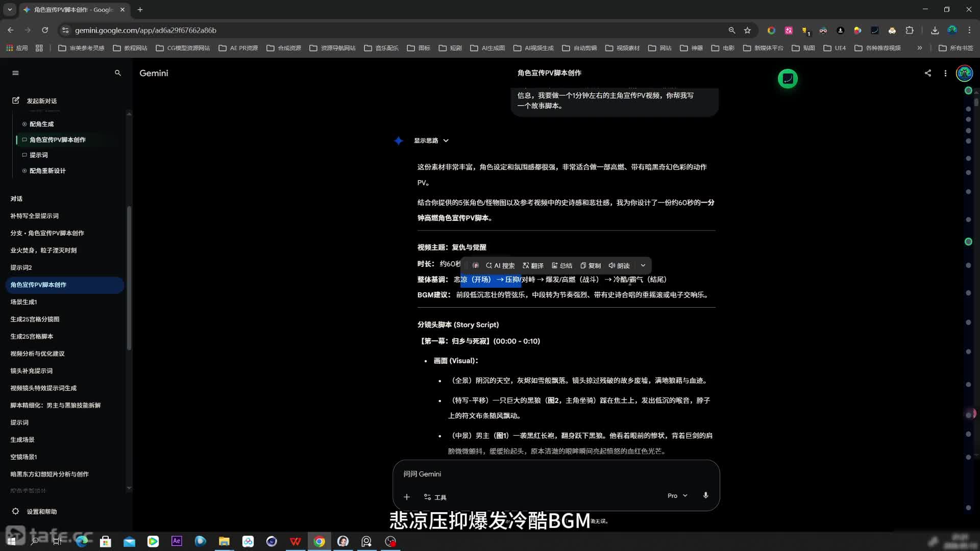This screenshot has height=551, width=980.
Task: Select highlighted chat 角色宣传PV脚本创作
Action: coord(65,285)
